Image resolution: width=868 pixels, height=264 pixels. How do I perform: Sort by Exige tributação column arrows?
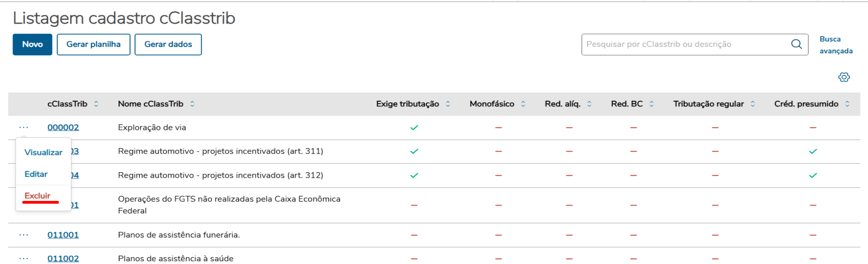[448, 104]
